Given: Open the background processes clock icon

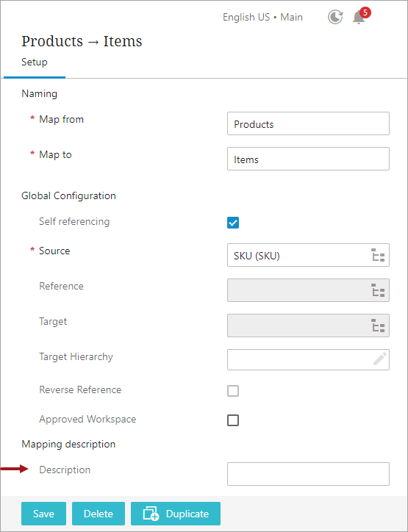Looking at the screenshot, I should pyautogui.click(x=335, y=17).
